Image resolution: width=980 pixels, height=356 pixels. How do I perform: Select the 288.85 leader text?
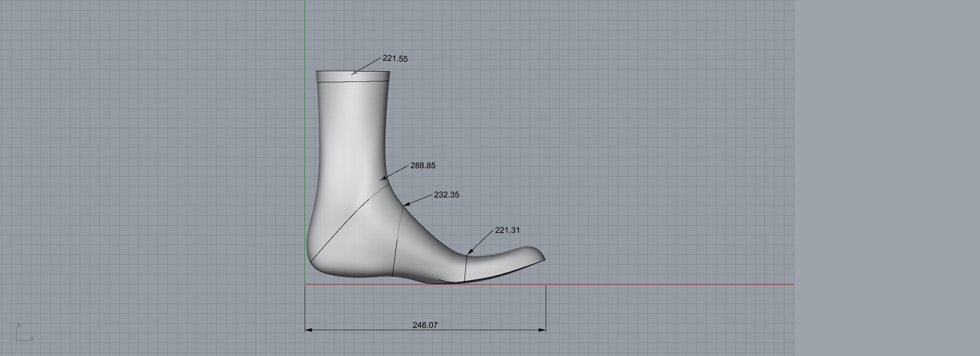(x=423, y=166)
